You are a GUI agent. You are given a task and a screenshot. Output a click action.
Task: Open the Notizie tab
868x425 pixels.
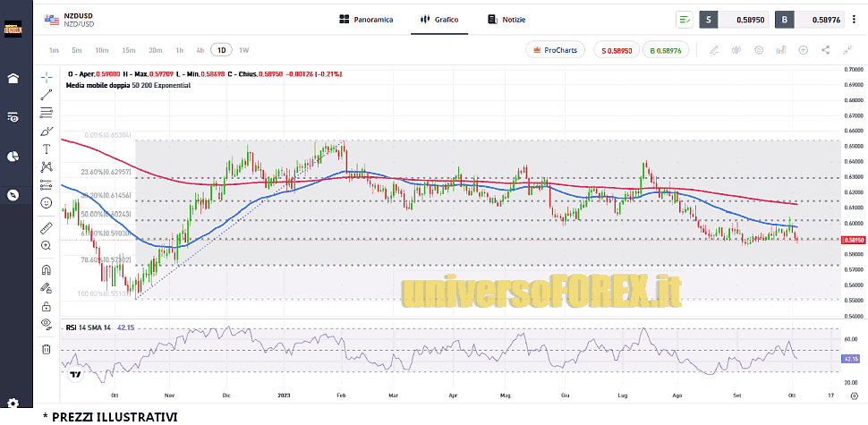pos(506,19)
